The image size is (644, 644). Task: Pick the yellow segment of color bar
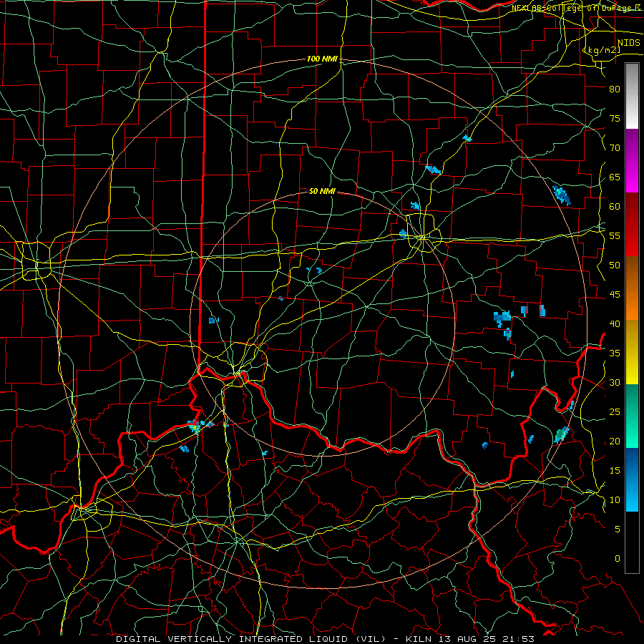click(x=632, y=352)
